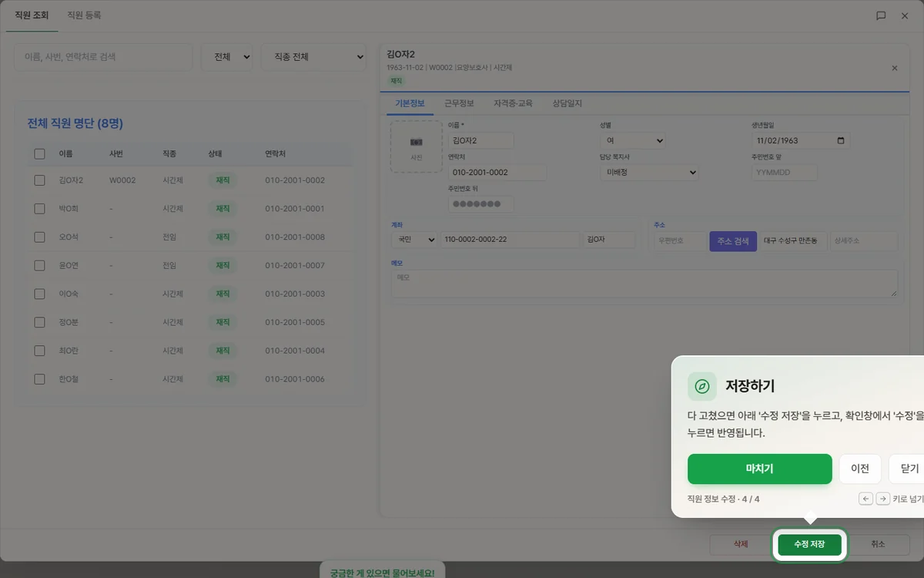924x578 pixels.
Task: Click the 취소 cancel button
Action: point(878,544)
